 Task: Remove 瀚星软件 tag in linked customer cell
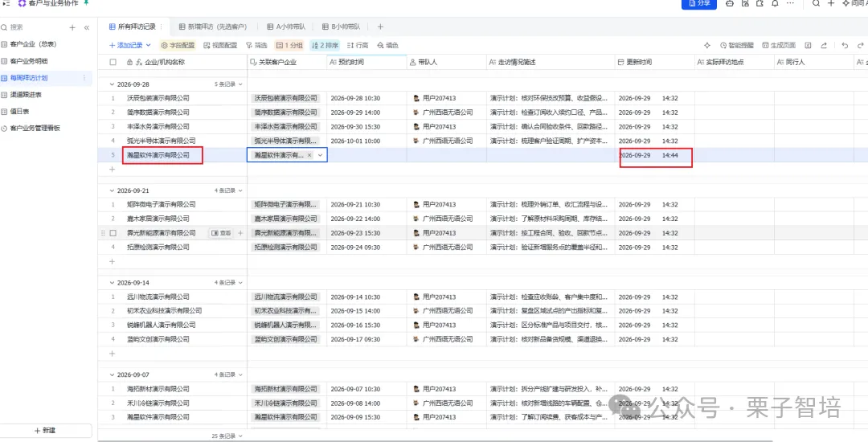point(309,155)
